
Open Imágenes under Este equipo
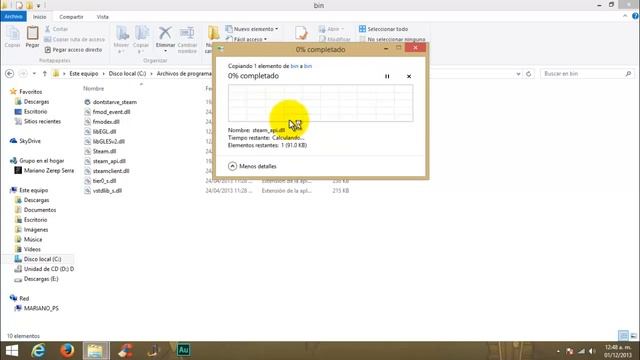[31, 229]
